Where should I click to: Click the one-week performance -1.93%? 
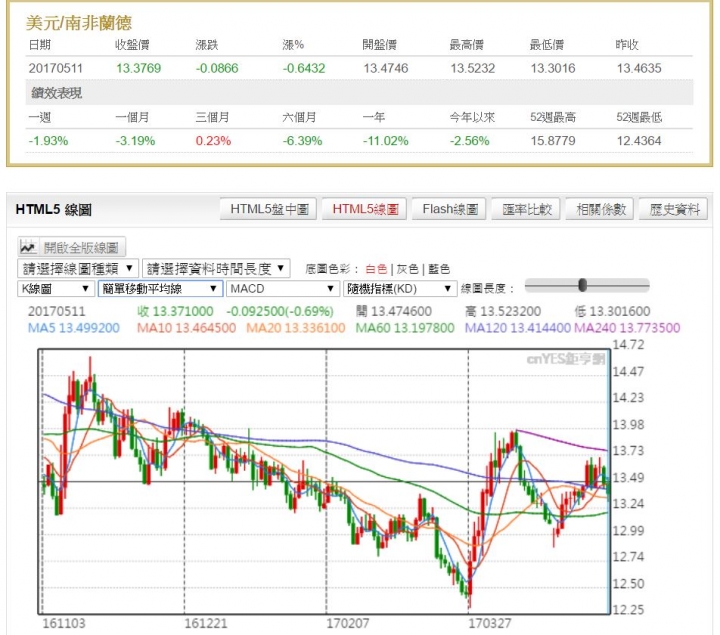tap(48, 140)
